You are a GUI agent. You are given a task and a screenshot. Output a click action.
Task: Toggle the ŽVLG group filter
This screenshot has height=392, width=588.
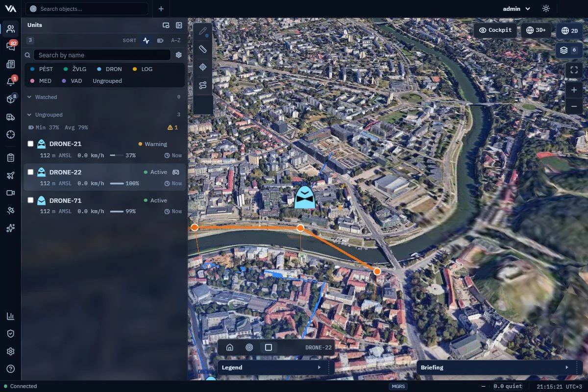(75, 69)
